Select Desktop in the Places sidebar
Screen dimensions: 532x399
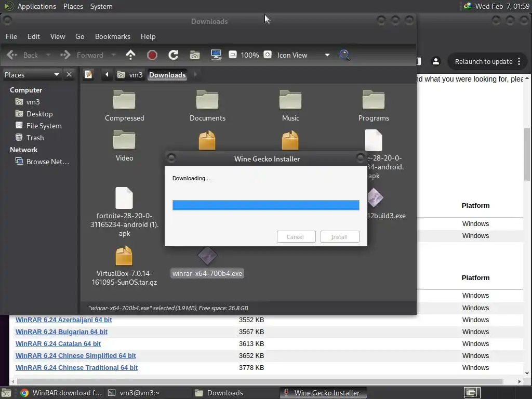34,114
